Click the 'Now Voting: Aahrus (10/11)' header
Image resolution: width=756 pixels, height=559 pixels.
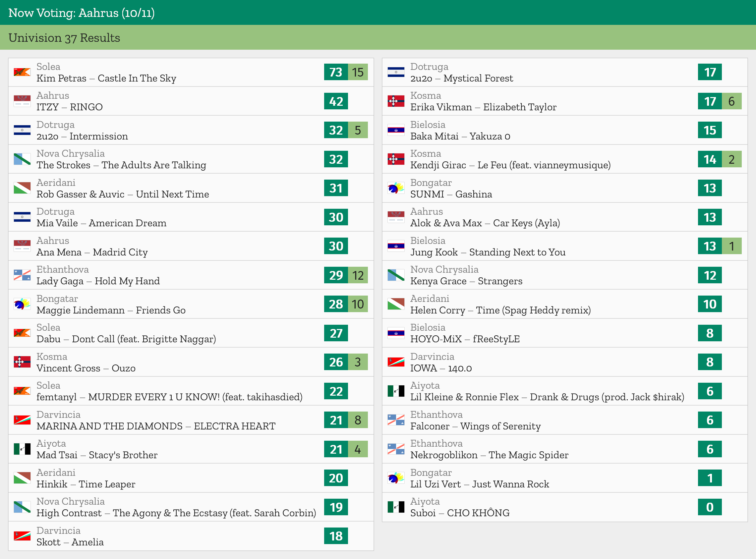click(x=82, y=13)
